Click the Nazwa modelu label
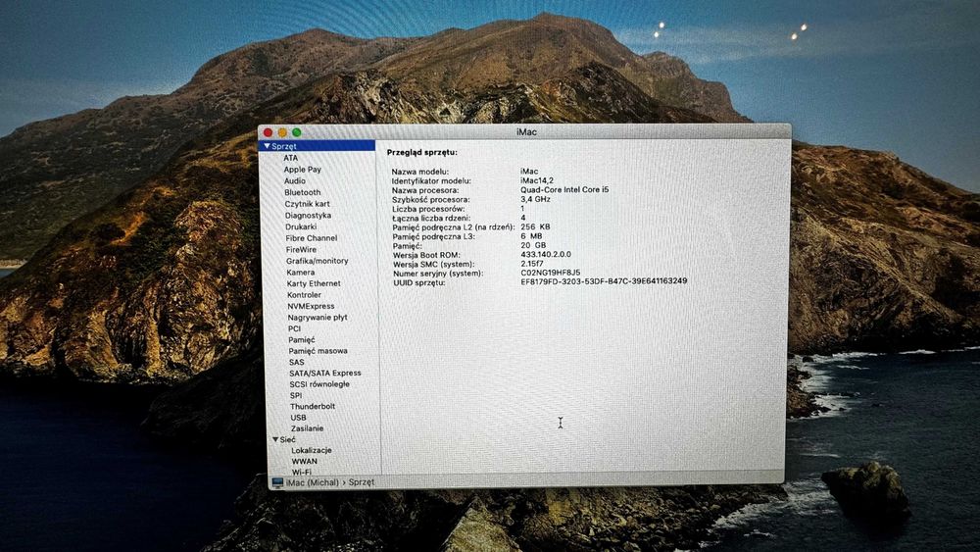Viewport: 980px width, 552px height. 420,172
